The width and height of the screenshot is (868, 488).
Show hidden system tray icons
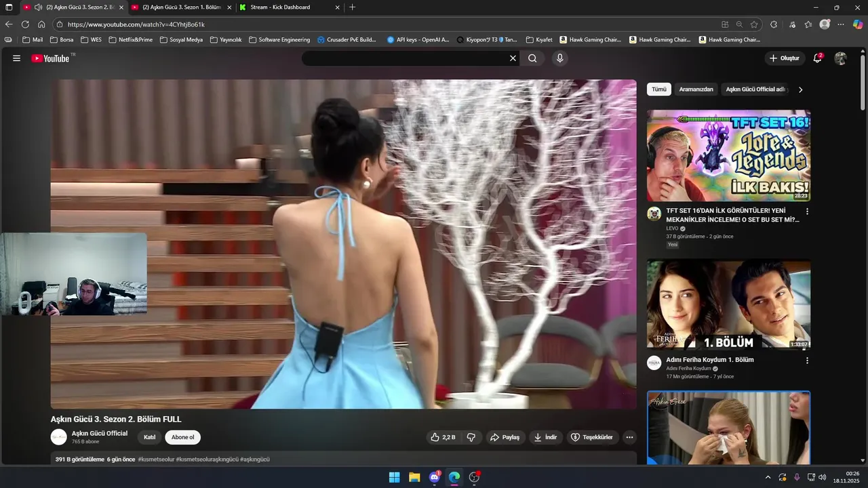coord(768,477)
